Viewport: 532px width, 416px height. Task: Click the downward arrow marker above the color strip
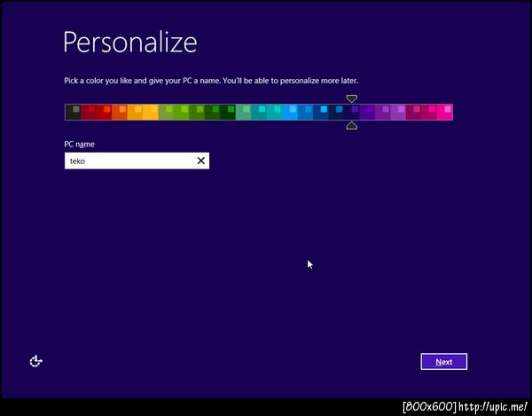click(x=352, y=98)
